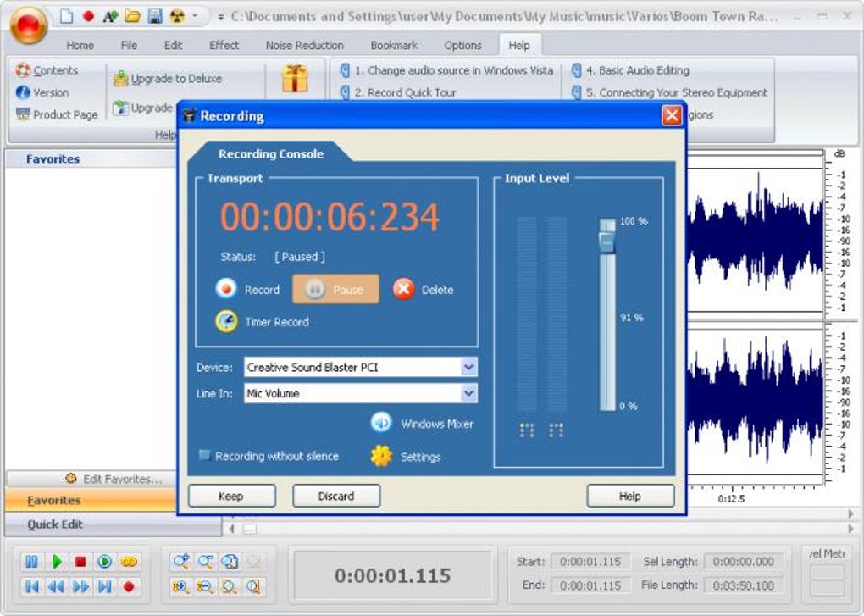Open the Noise Reduction ribbon tab

coord(304,45)
